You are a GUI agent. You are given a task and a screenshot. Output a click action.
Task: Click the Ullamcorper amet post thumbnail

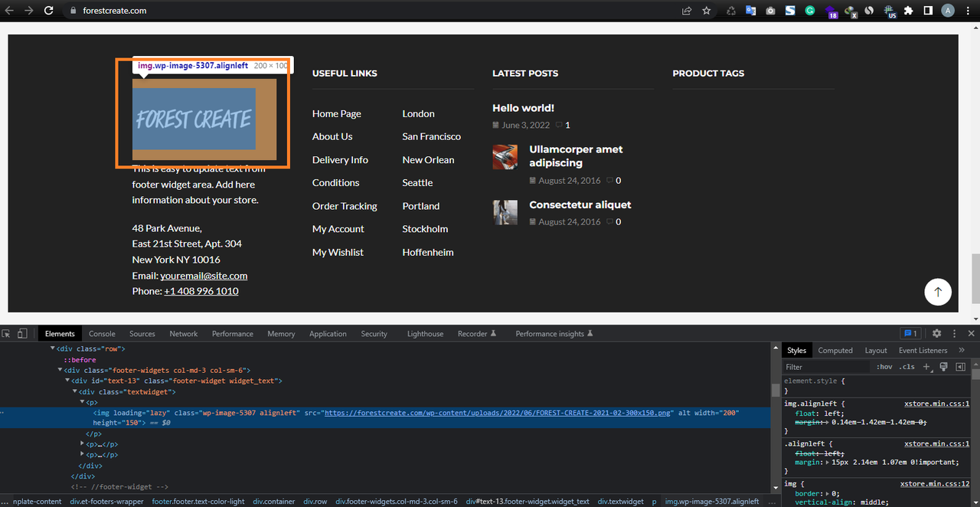point(505,157)
